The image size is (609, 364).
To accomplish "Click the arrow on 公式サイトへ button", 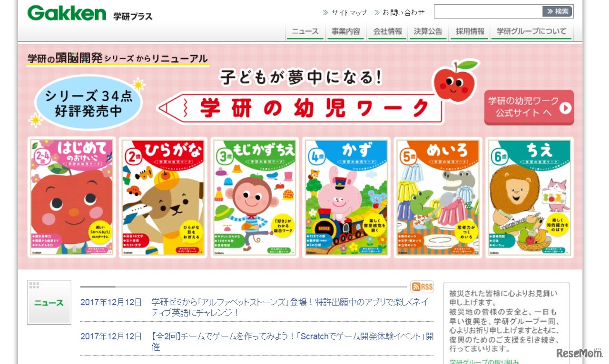I will point(565,108).
